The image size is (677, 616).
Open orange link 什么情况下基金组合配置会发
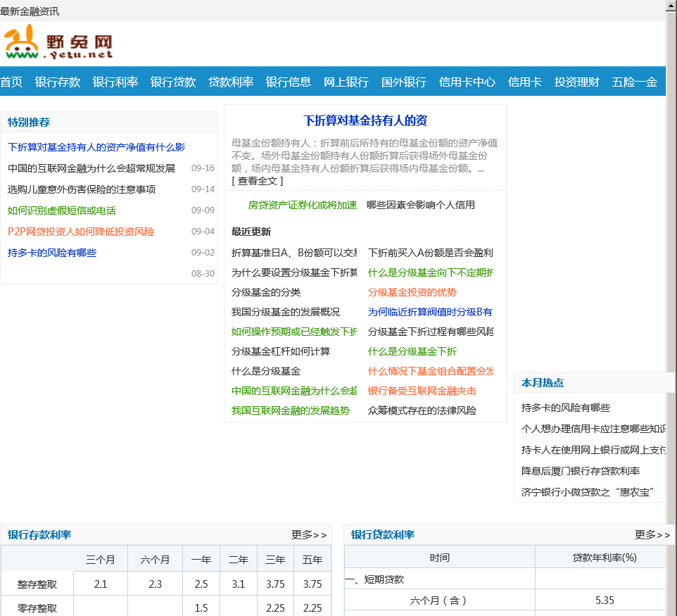[431, 371]
